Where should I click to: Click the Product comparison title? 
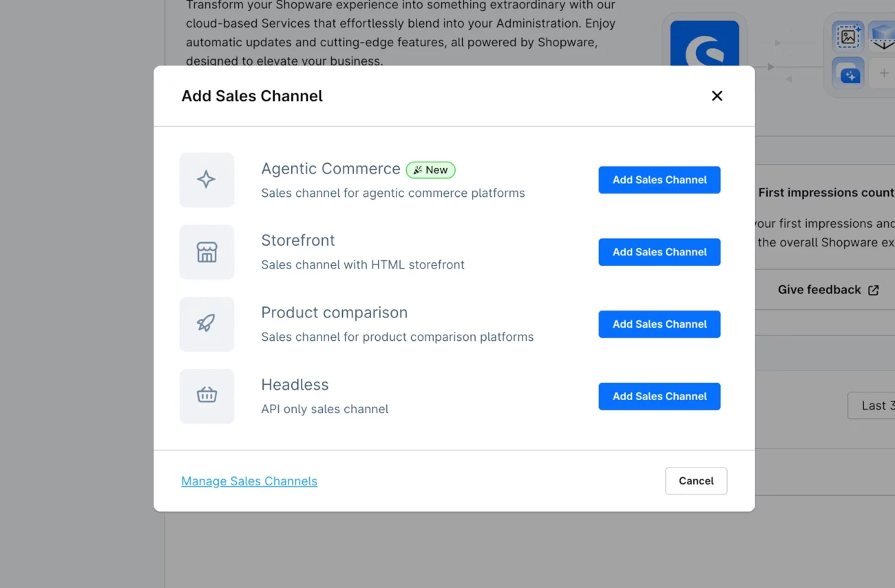[x=335, y=313]
